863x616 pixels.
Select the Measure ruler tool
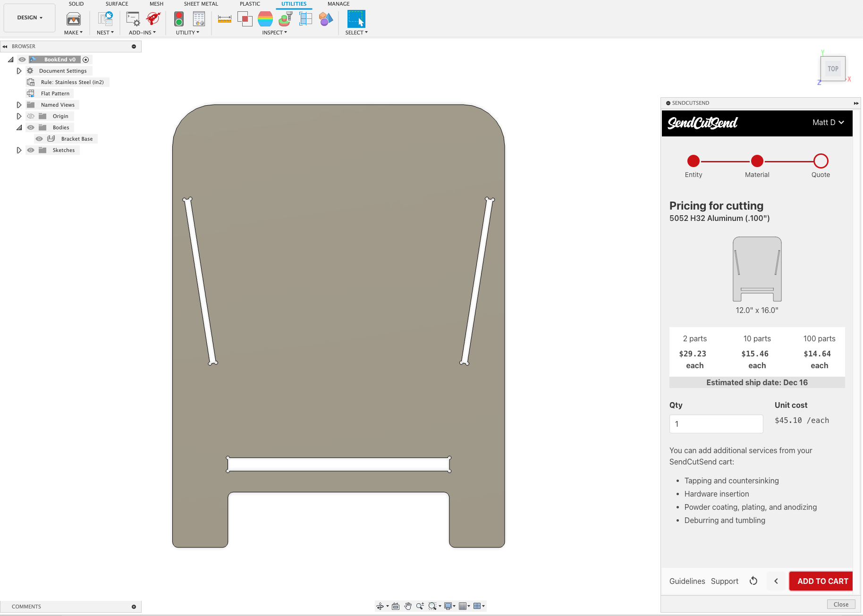225,19
